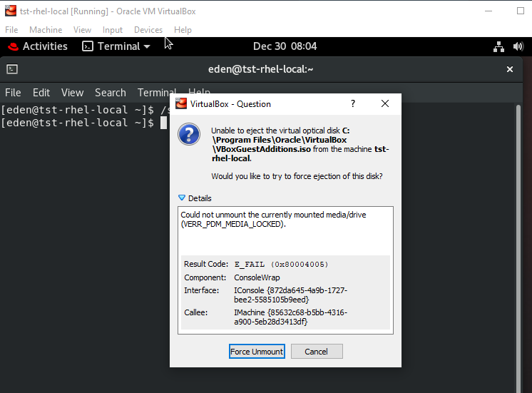Open the terminal Search menu
The image size is (532, 393).
click(111, 92)
